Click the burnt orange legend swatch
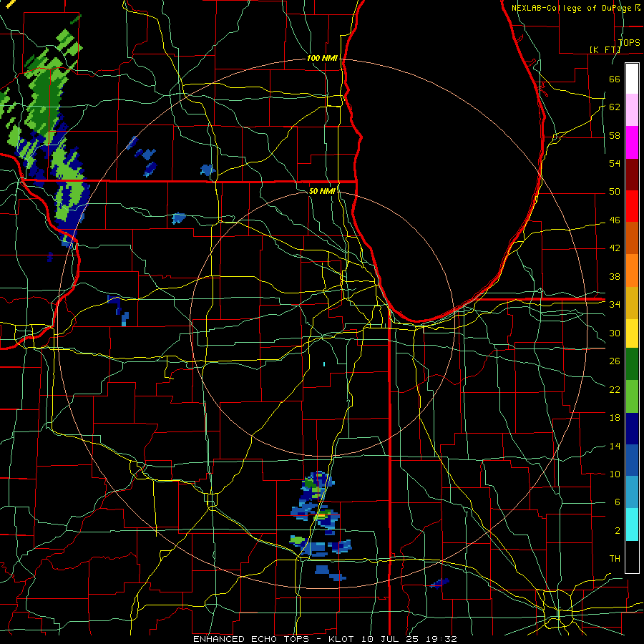Viewport: 644px width, 644px height. coord(632,238)
